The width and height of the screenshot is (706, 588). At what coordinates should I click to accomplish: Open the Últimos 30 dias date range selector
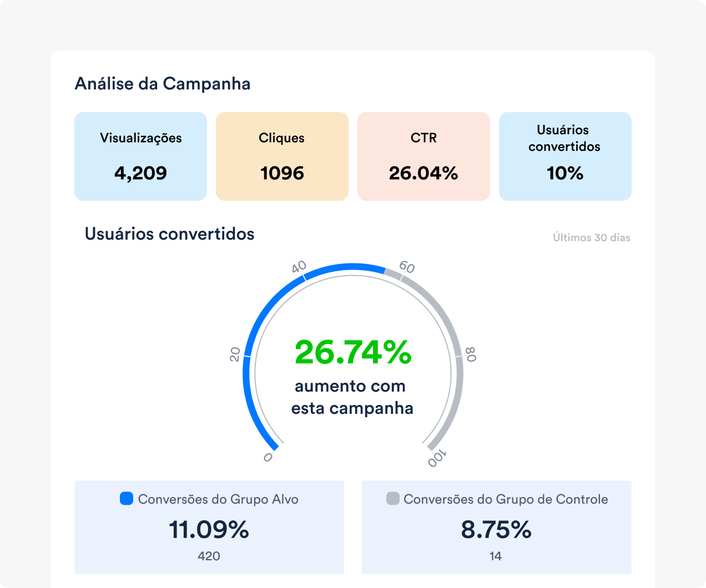(x=590, y=237)
